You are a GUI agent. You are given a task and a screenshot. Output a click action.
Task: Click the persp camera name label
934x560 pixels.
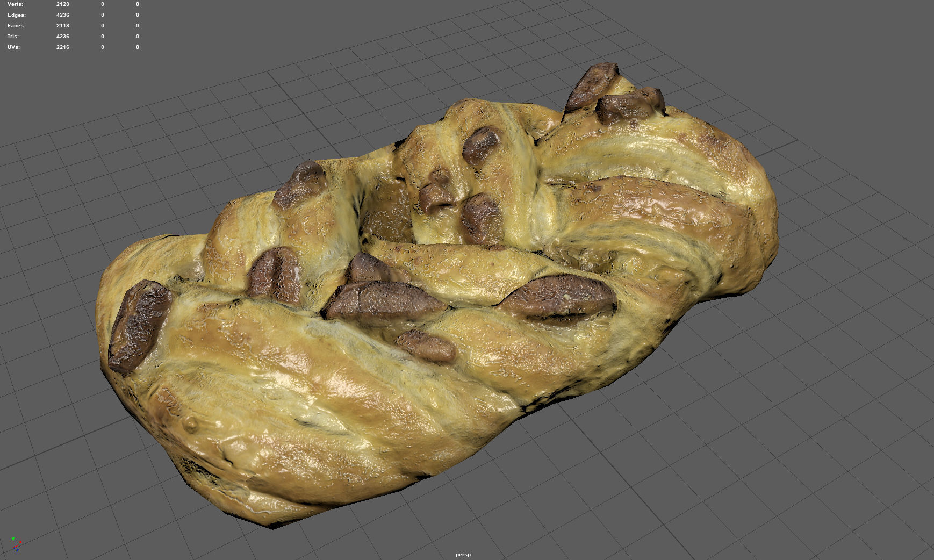click(x=463, y=555)
